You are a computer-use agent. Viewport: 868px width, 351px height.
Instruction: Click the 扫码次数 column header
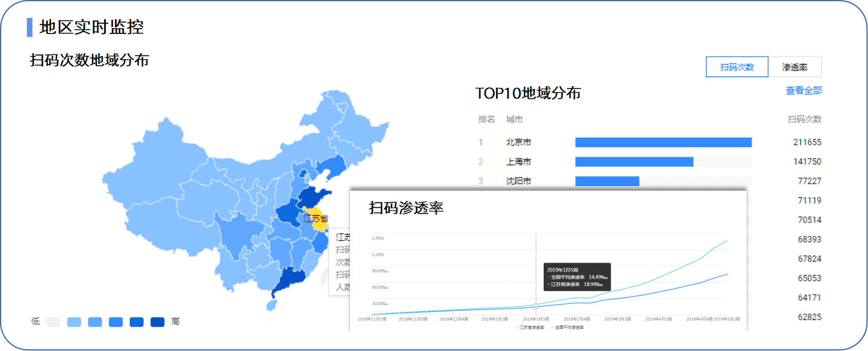[x=804, y=120]
